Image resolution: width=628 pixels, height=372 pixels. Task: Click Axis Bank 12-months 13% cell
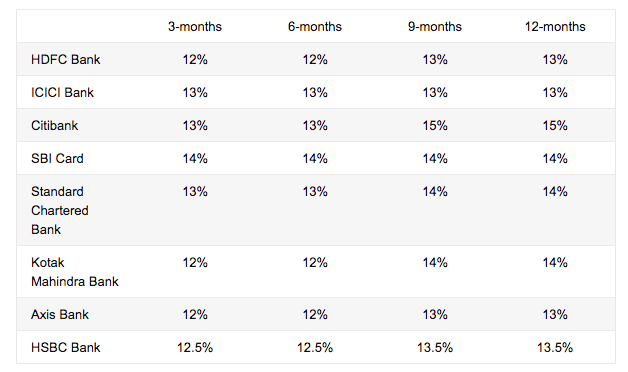click(555, 315)
